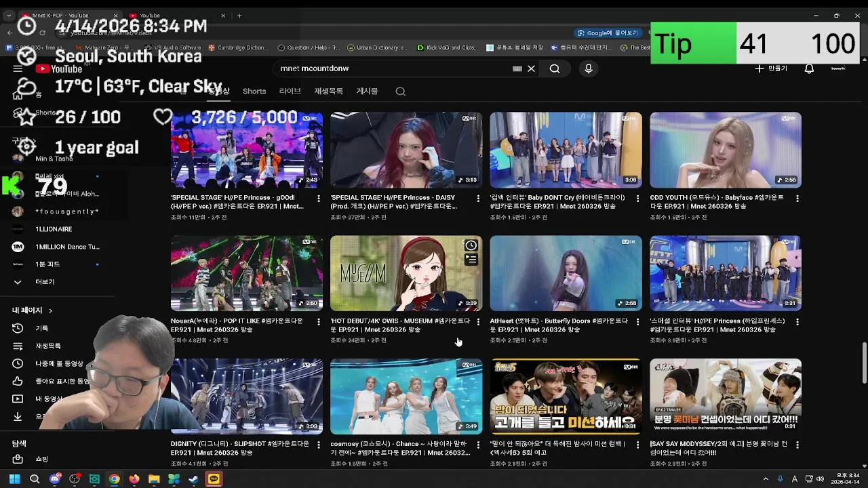Image resolution: width=868 pixels, height=488 pixels.
Task: Expand the 내 페이지 section chevron
Action: point(50,310)
